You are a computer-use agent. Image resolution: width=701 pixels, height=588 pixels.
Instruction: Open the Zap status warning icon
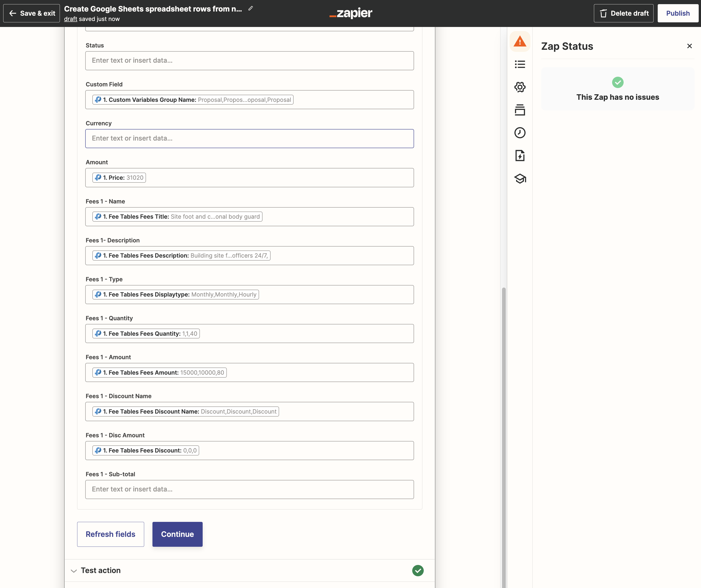tap(520, 41)
